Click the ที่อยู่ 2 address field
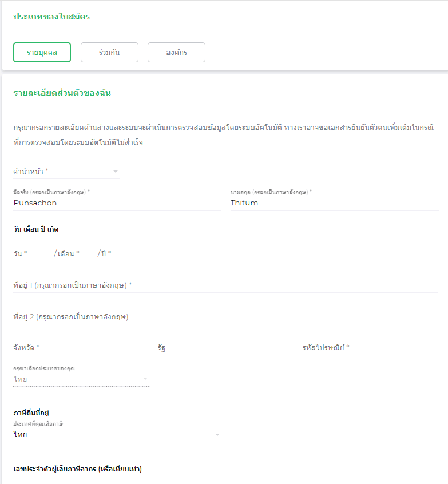448x484 pixels. click(225, 316)
